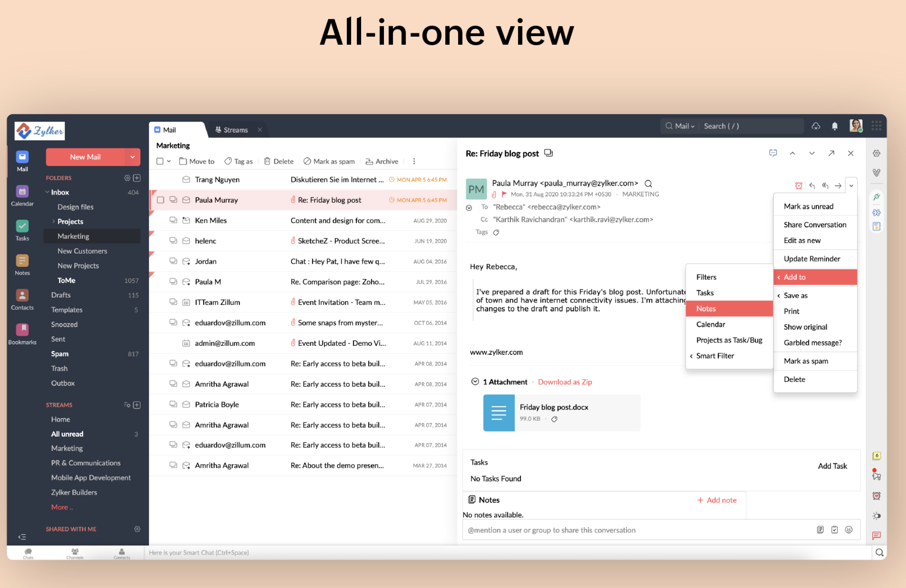Switch to the Streams tab

pos(236,130)
